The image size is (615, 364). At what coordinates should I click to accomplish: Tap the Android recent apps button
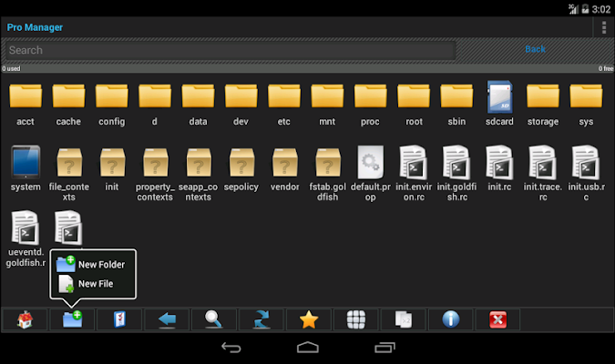(384, 348)
